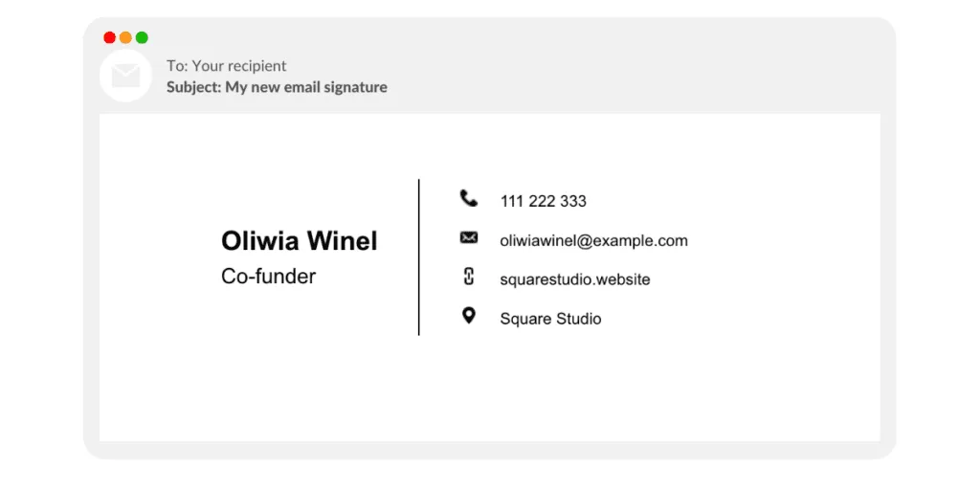Screen dimensions: 980x490
Task: Open the oliwiawinel@example.com email link
Action: [593, 241]
